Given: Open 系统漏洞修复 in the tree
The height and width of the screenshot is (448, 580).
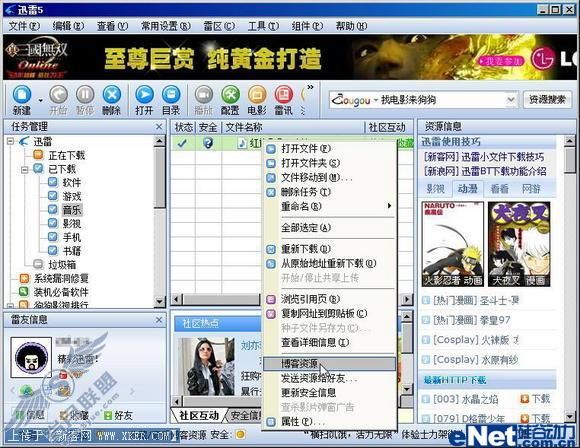Looking at the screenshot, I should 61,278.
